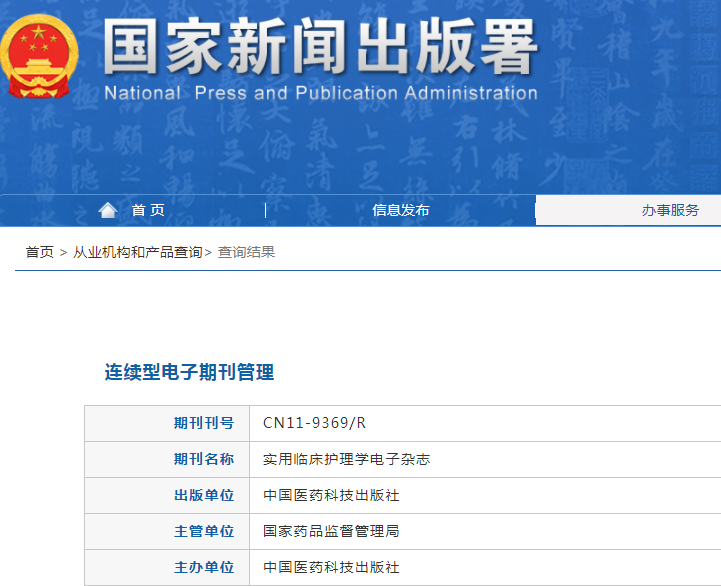
Task: Go to 首页 via the breadcrumb link
Action: [40, 252]
